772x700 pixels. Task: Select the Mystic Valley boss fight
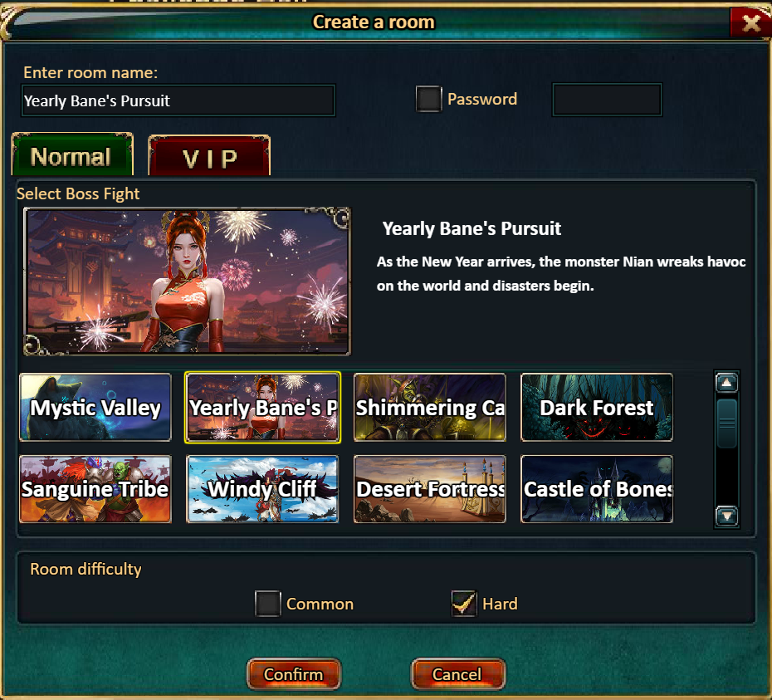(95, 408)
